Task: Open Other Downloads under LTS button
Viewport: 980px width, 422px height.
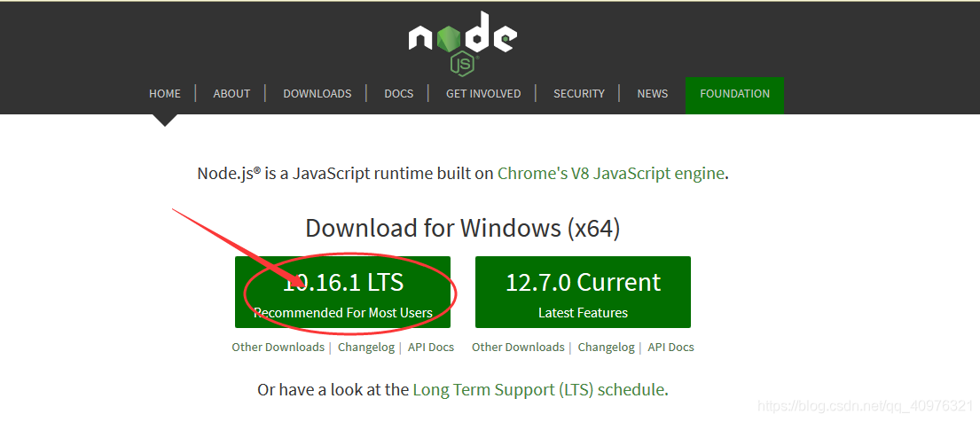Action: [278, 347]
